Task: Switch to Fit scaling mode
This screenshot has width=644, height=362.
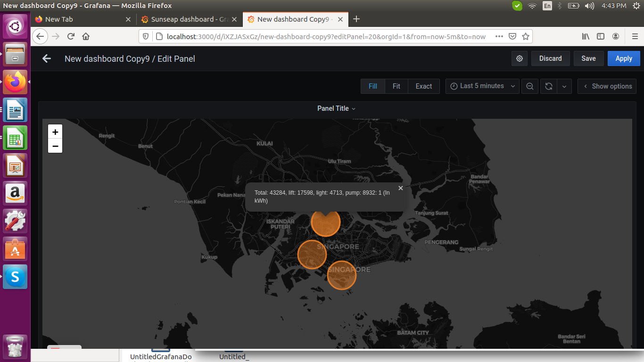Action: 396,86
